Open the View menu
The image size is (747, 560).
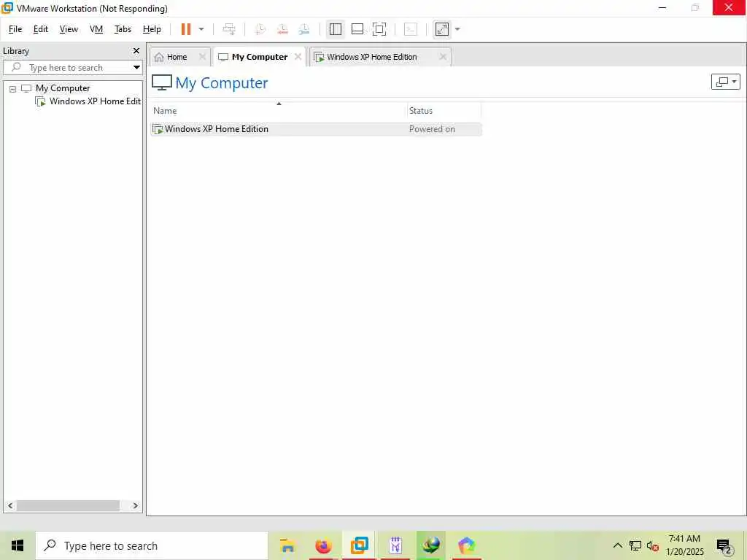69,29
